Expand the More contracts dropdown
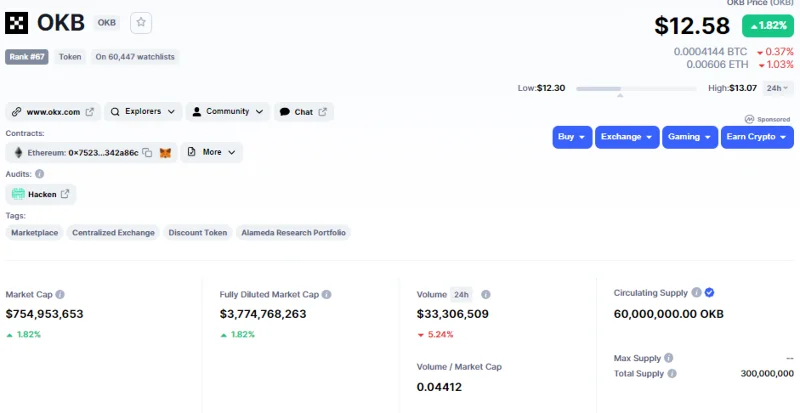This screenshot has width=800, height=413. click(x=211, y=153)
